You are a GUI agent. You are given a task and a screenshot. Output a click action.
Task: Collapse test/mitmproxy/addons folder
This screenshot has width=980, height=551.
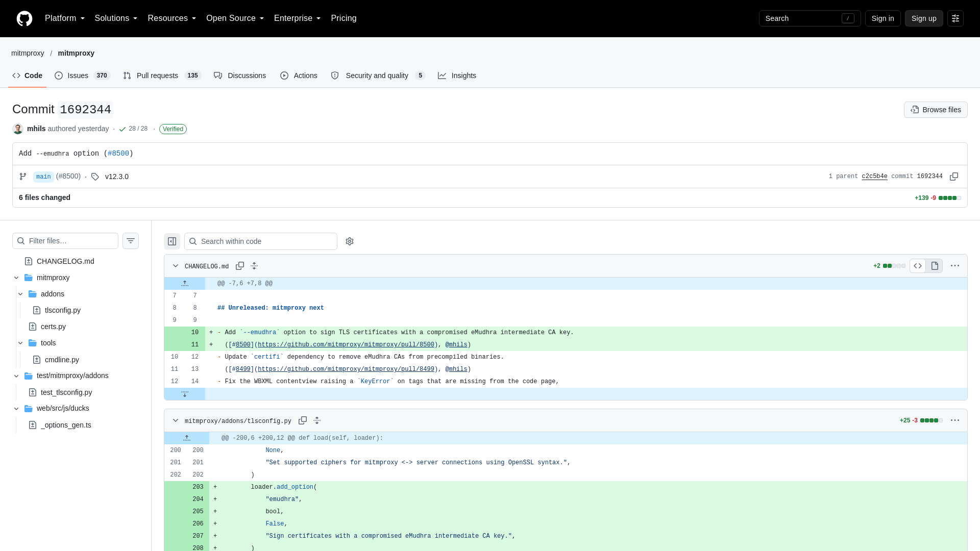(x=16, y=376)
